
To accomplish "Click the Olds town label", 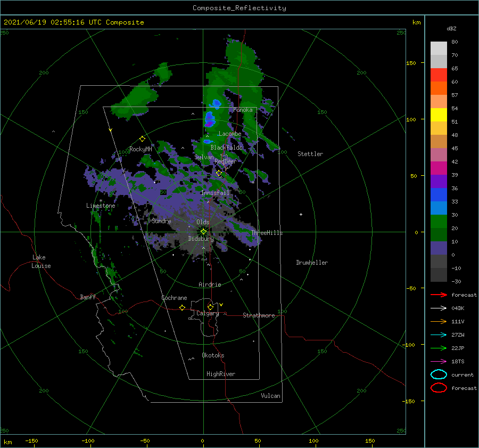I will (203, 222).
